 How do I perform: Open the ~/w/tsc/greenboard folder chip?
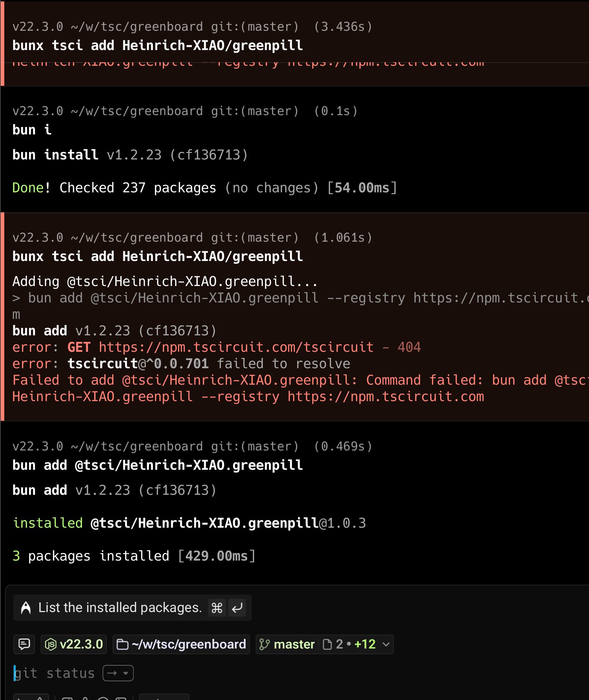point(181,644)
